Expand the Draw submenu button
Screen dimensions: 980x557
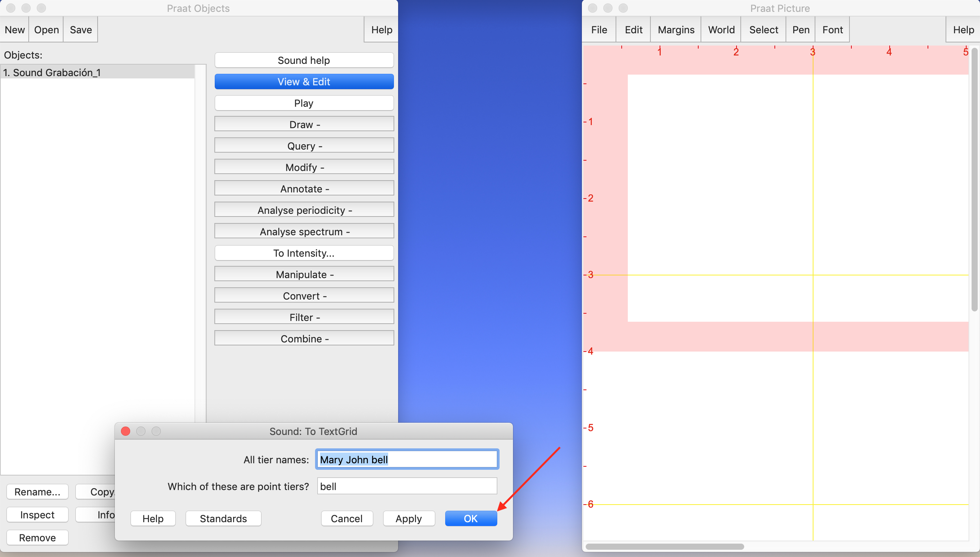(x=304, y=124)
